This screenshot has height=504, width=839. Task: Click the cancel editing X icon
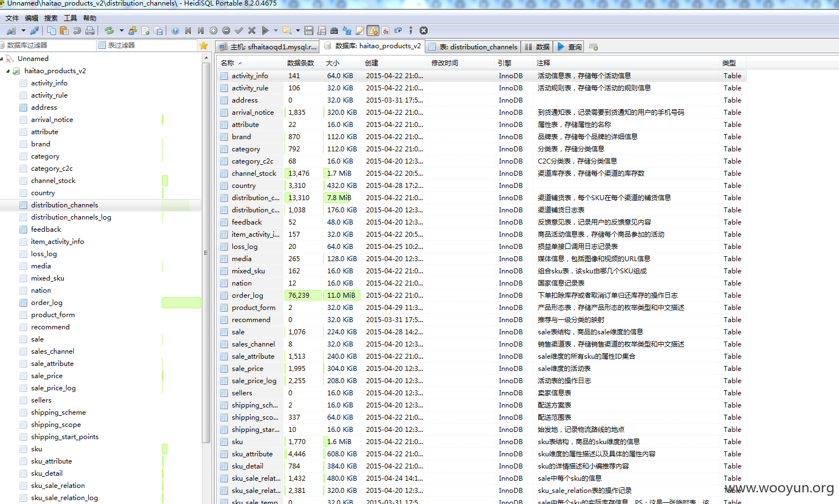pyautogui.click(x=252, y=30)
